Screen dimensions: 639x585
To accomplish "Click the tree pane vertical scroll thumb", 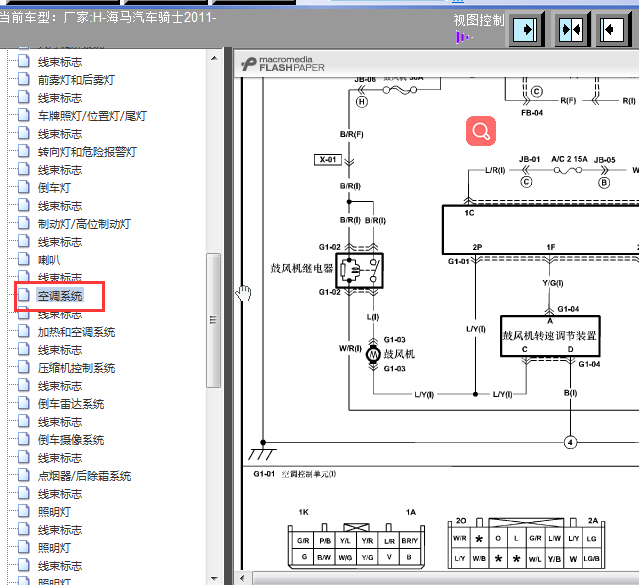I will (213, 320).
